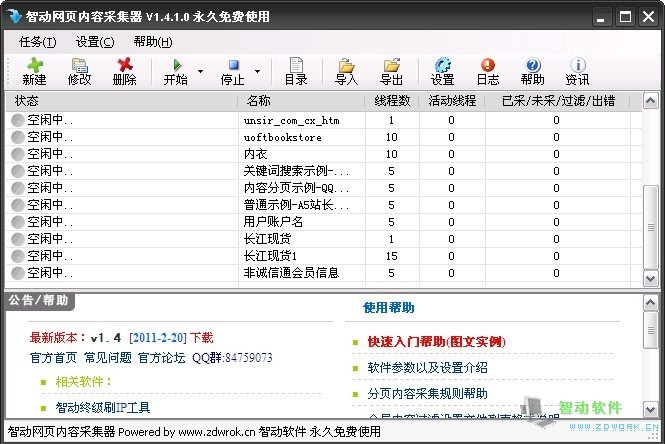Open the 目录 (Directory) toolbar icon
665x444 pixels.
point(295,71)
